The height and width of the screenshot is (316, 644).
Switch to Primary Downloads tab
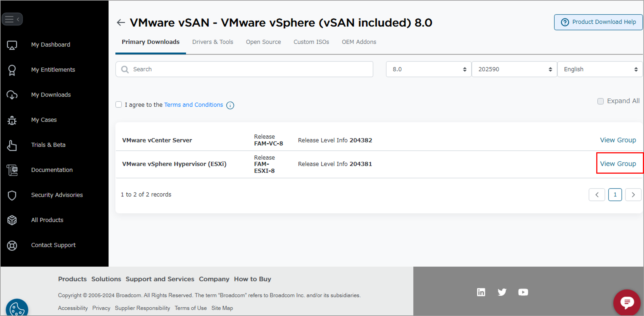pyautogui.click(x=151, y=42)
